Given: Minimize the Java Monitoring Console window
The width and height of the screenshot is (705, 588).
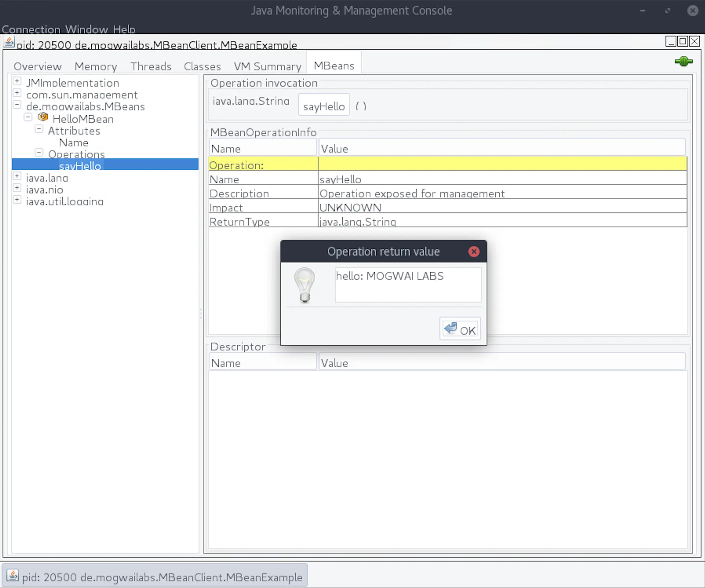Looking at the screenshot, I should pyautogui.click(x=643, y=11).
